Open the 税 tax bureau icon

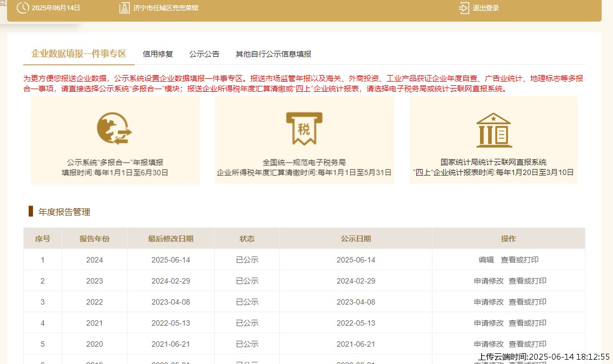point(304,129)
